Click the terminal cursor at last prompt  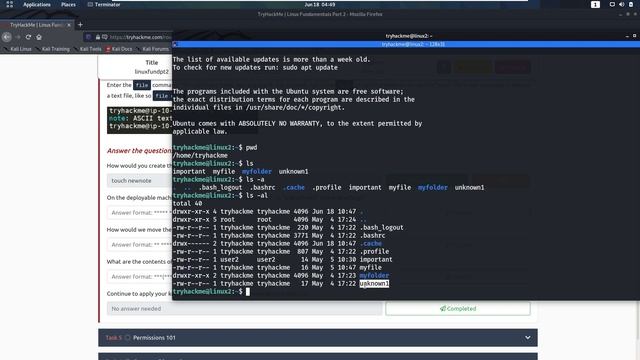pos(248,291)
